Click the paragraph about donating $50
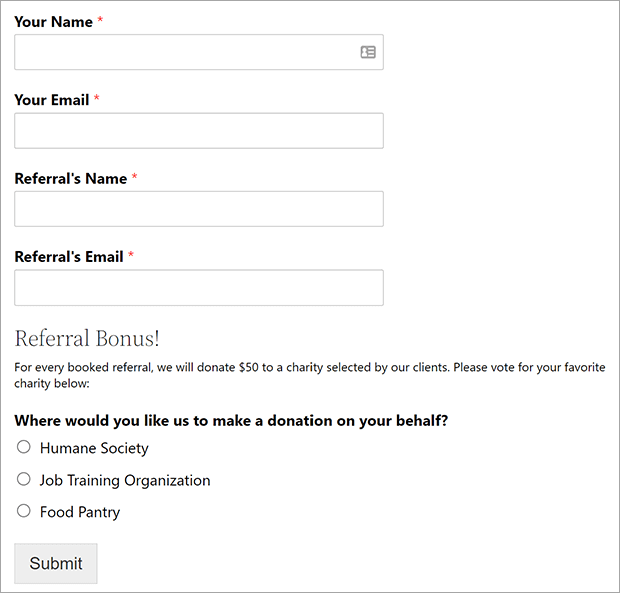Image resolution: width=620 pixels, height=593 pixels. (x=310, y=375)
